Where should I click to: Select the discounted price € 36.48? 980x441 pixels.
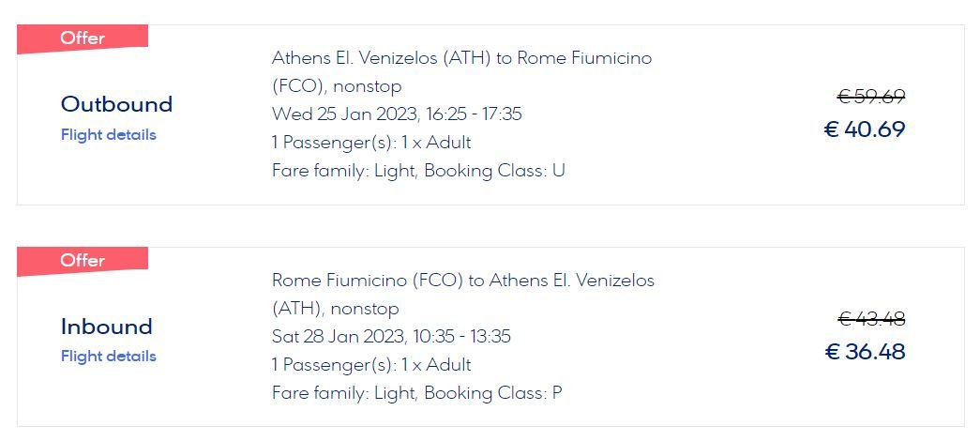pos(865,352)
